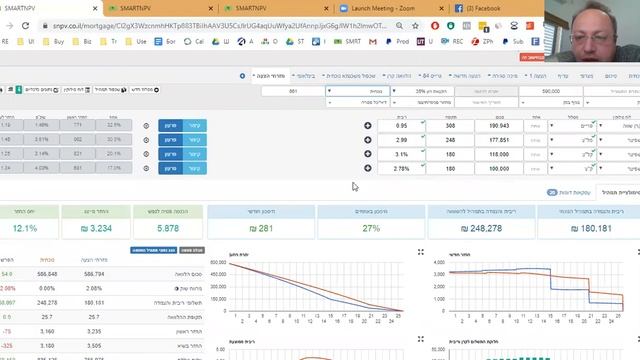Open the small gear icon on the 17.0% row

click(146, 168)
